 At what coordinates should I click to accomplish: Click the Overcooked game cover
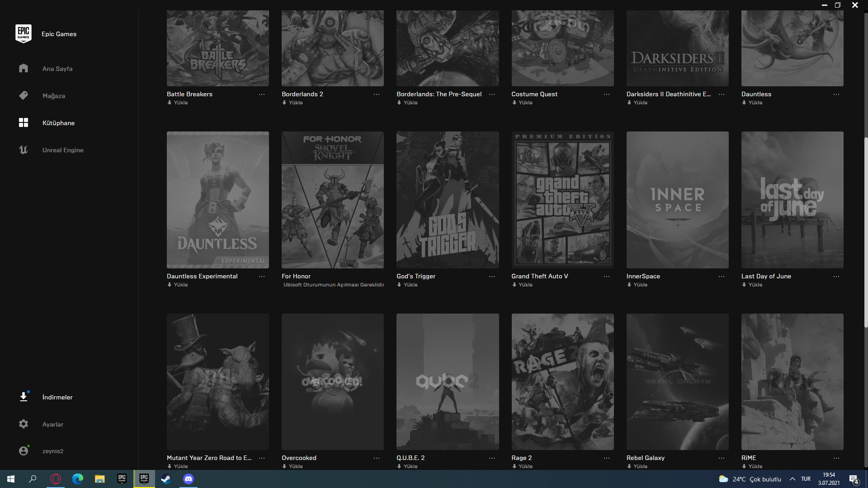(x=332, y=381)
